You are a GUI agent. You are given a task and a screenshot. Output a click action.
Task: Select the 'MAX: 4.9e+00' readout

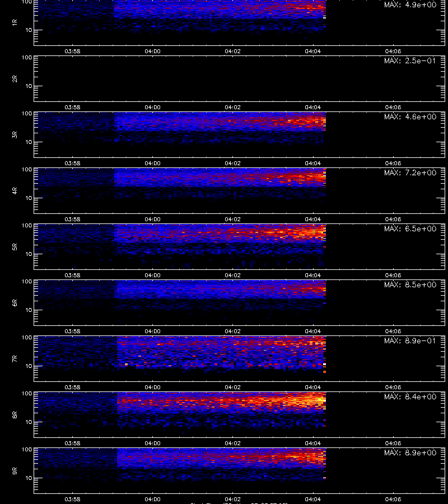[410, 5]
